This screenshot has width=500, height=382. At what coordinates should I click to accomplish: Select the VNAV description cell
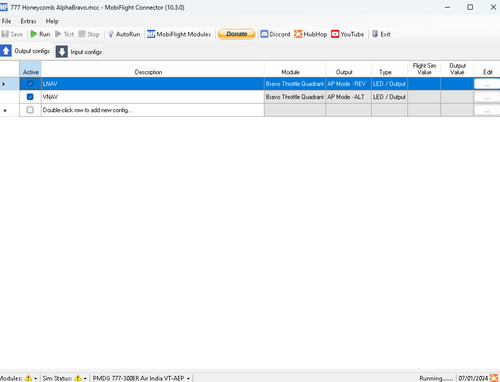pyautogui.click(x=153, y=97)
